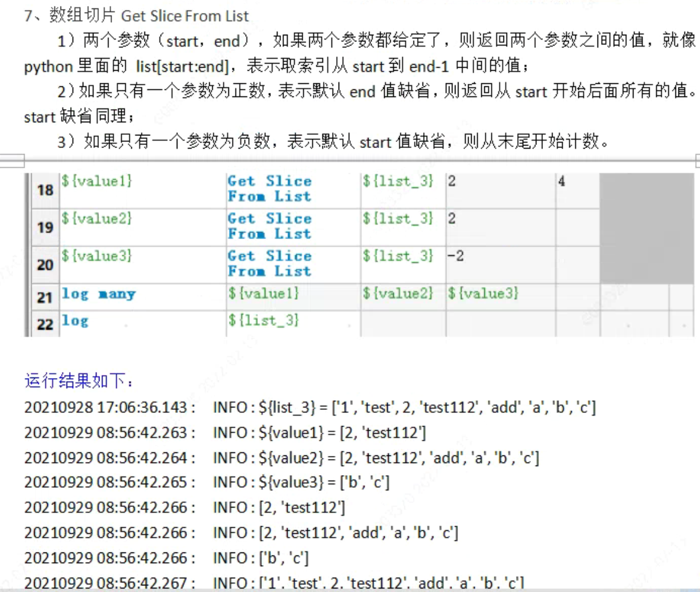Viewport: 700px width, 592px height.
Task: Click the paragraph beginning '2）如果只有一个参数为正数'
Action: [x=360, y=104]
